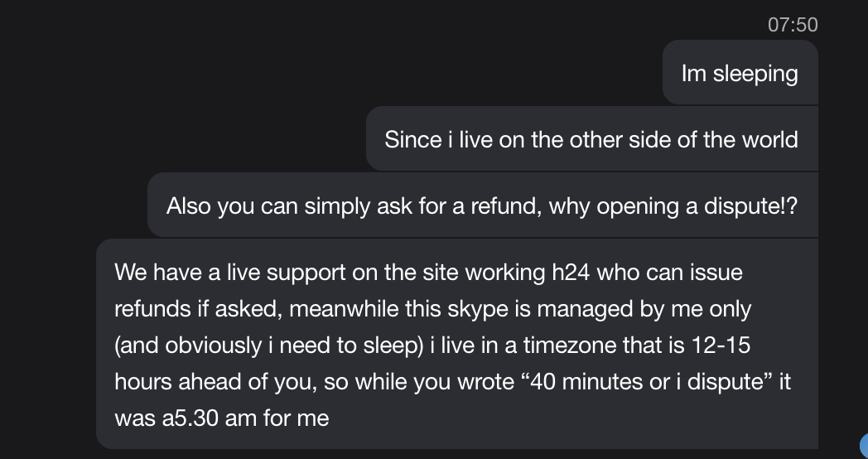Click the blue circle at bottom-right edge
The width and height of the screenshot is (868, 459).
[863, 445]
